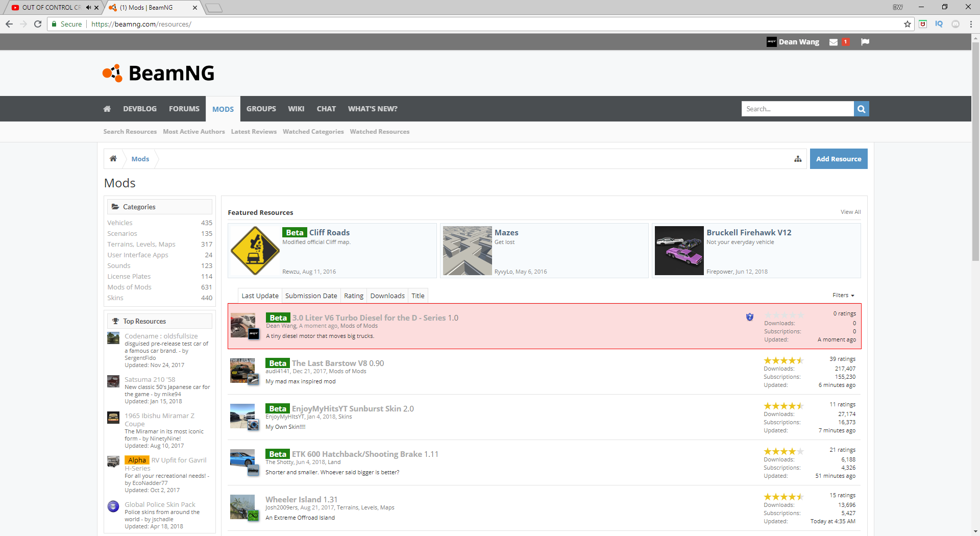Sort by Last Update tab
This screenshot has height=536, width=980.
click(260, 296)
